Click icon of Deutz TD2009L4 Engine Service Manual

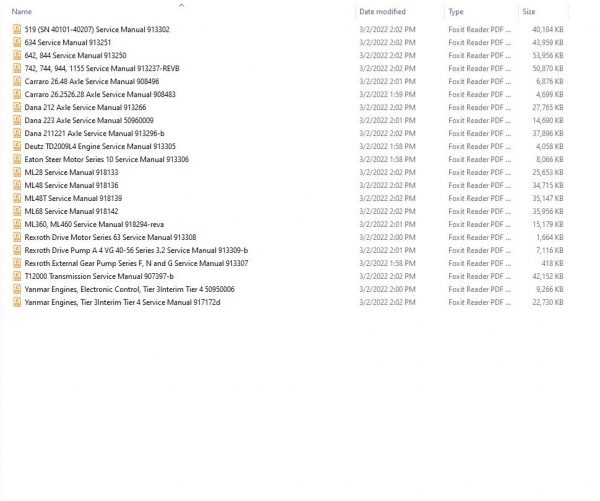(x=17, y=147)
